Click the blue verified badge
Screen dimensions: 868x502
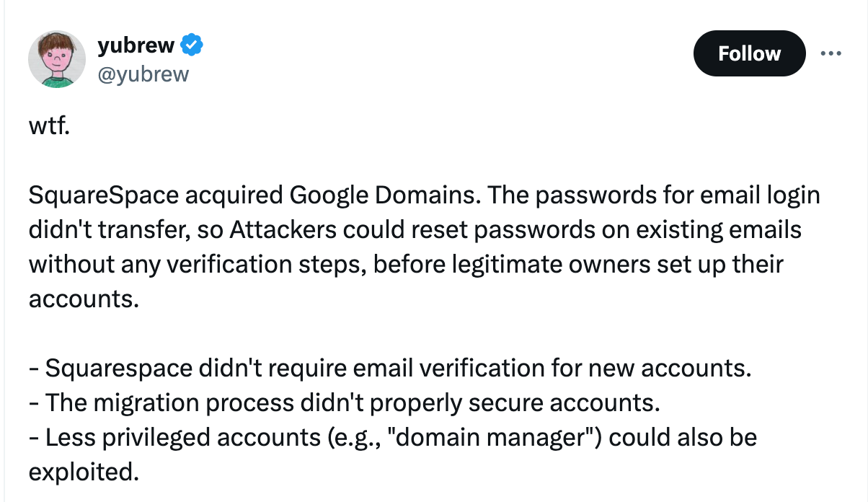pyautogui.click(x=191, y=45)
